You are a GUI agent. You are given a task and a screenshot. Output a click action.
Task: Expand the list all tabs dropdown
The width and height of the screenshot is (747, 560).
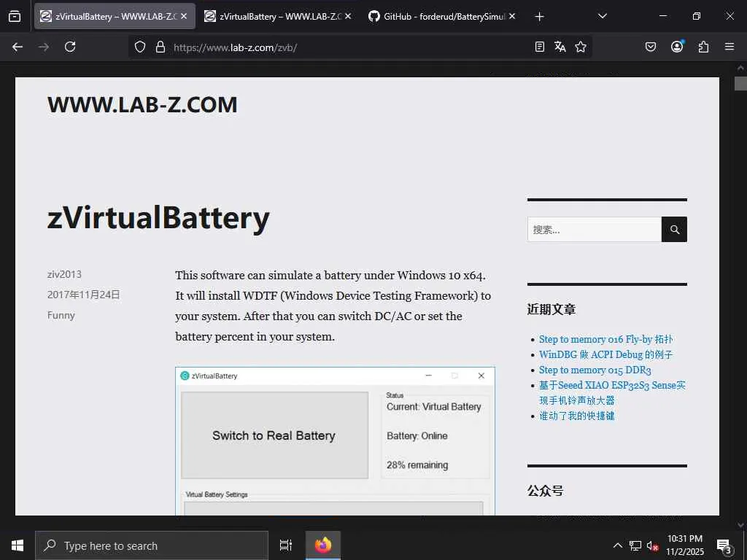pyautogui.click(x=602, y=16)
